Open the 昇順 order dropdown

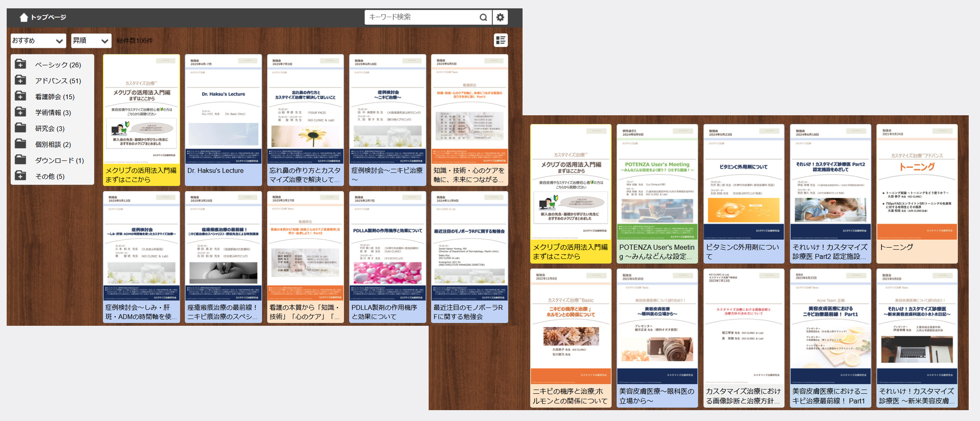[91, 41]
